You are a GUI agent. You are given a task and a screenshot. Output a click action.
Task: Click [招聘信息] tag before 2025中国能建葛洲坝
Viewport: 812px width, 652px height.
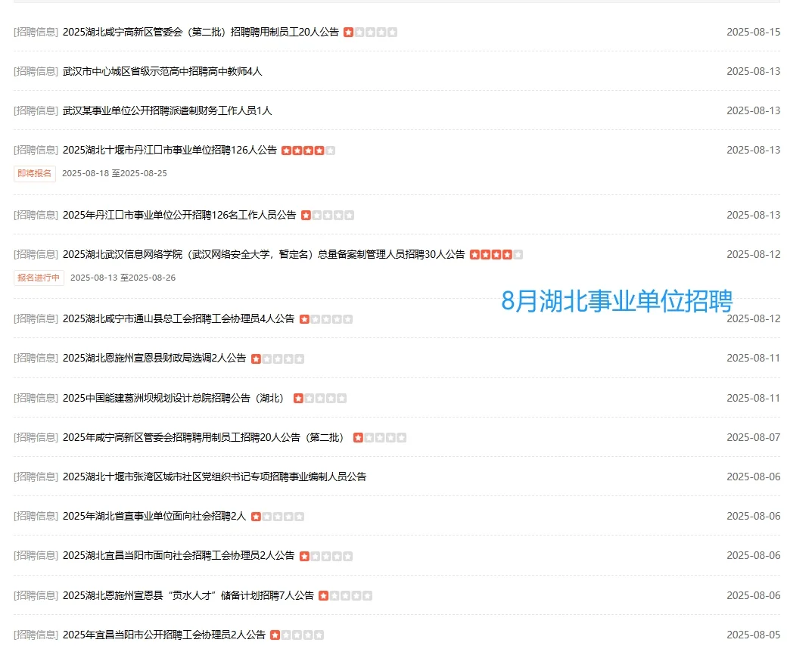click(36, 398)
